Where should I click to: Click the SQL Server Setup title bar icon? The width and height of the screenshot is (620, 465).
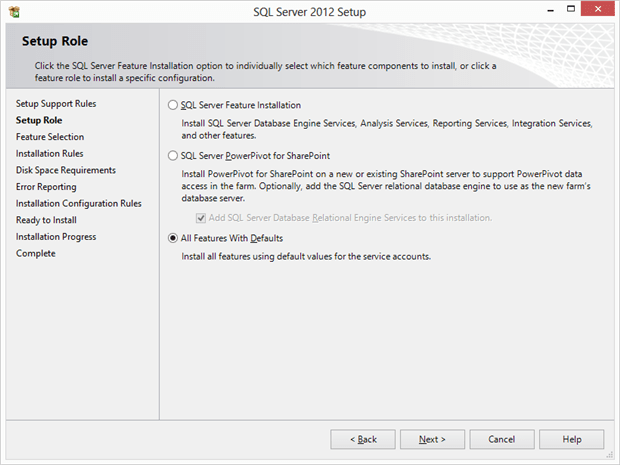click(x=14, y=12)
